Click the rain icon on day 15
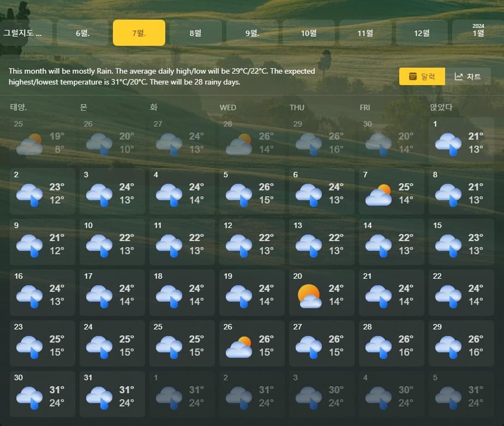Viewport: 504px width, 426px height. pos(448,245)
